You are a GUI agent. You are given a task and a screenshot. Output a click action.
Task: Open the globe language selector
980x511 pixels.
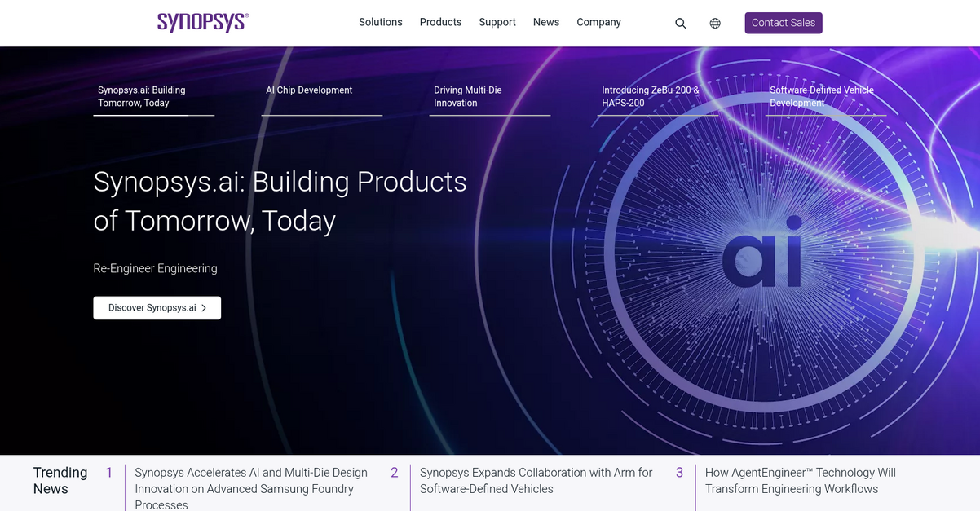(x=715, y=23)
